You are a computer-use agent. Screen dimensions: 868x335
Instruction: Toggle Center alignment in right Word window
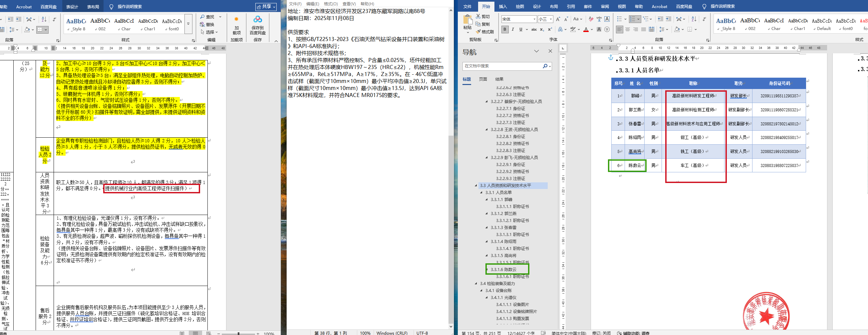628,30
